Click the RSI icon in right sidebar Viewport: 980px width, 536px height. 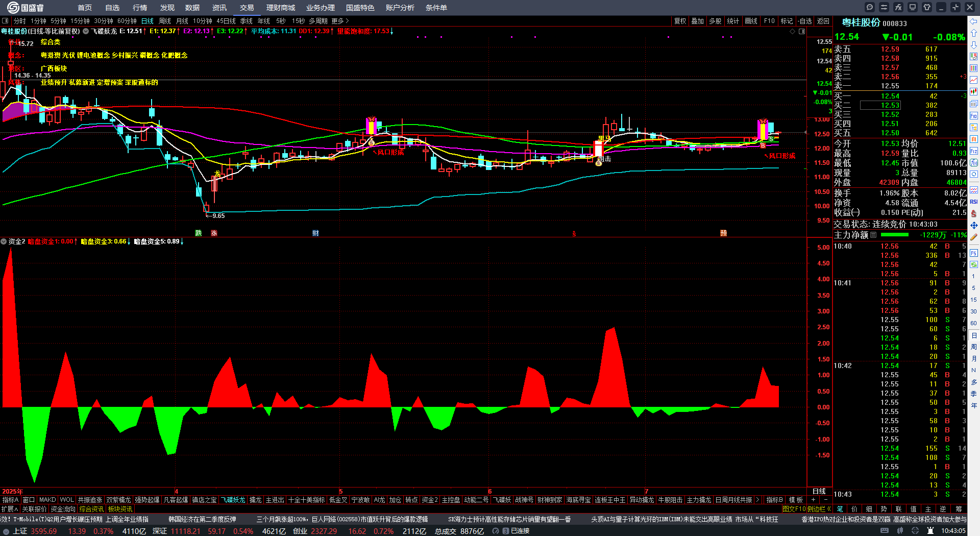(x=974, y=202)
